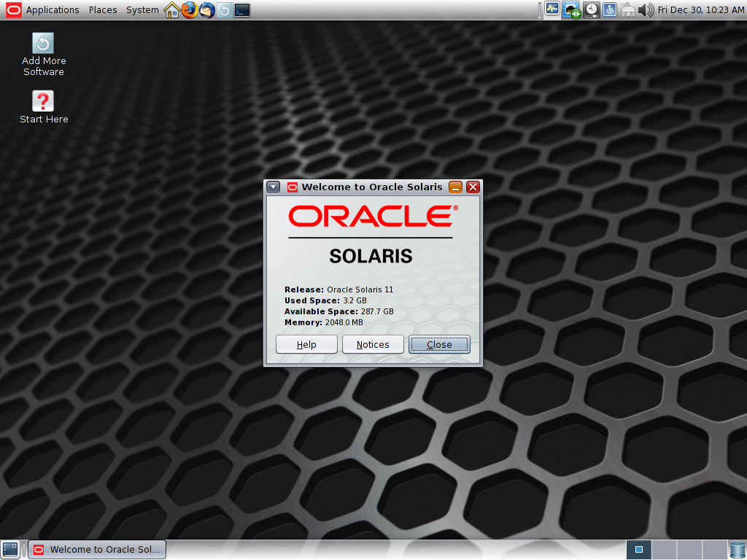Switch to the second workspace in pager
The height and width of the screenshot is (560, 747).
tap(664, 550)
